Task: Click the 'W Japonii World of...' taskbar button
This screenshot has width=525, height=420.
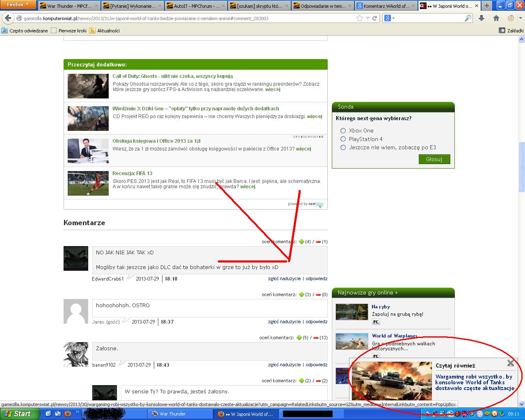Action: pyautogui.click(x=246, y=414)
